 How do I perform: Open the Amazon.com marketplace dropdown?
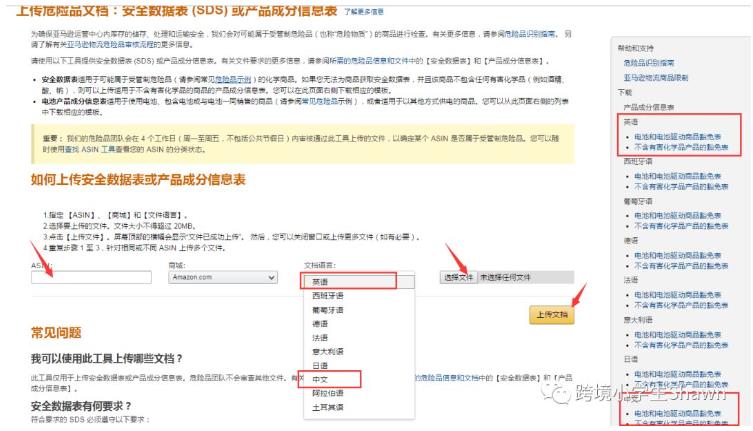222,277
